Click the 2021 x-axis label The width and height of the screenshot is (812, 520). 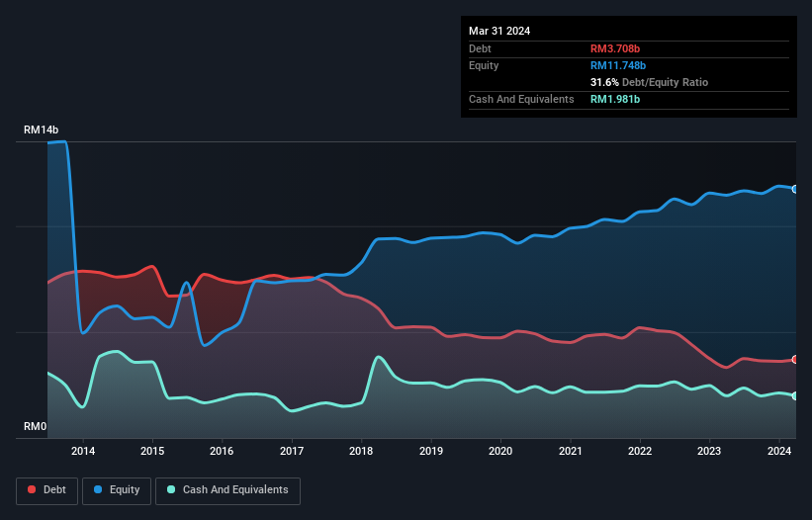point(570,451)
